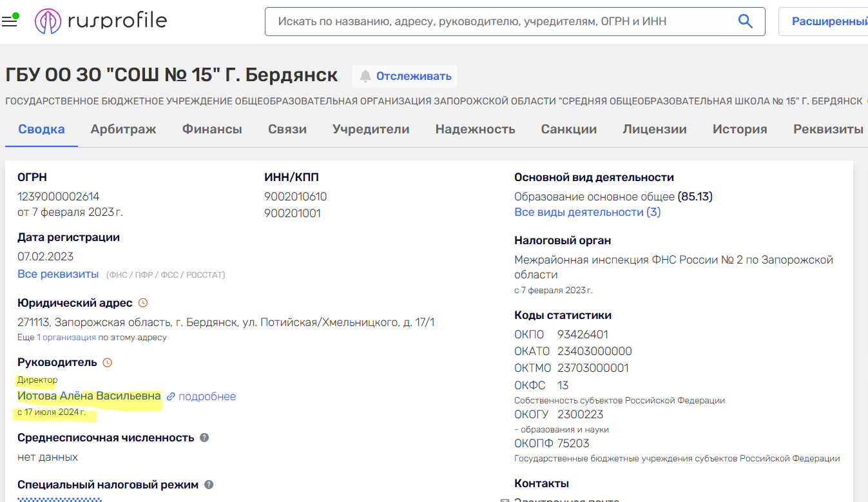Click the help icon next to Среднесписочная численность
This screenshot has width=868, height=502.
(x=204, y=438)
